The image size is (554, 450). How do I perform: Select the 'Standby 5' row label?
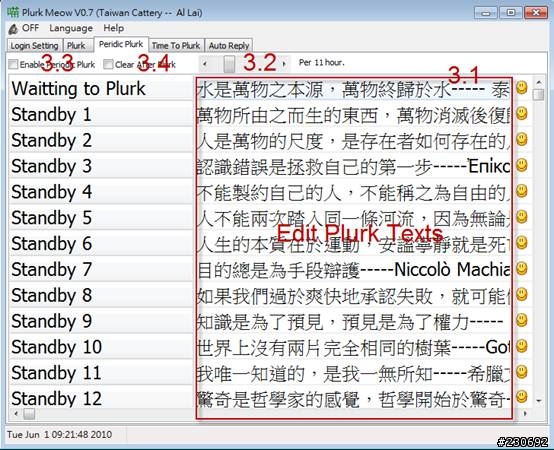point(52,218)
